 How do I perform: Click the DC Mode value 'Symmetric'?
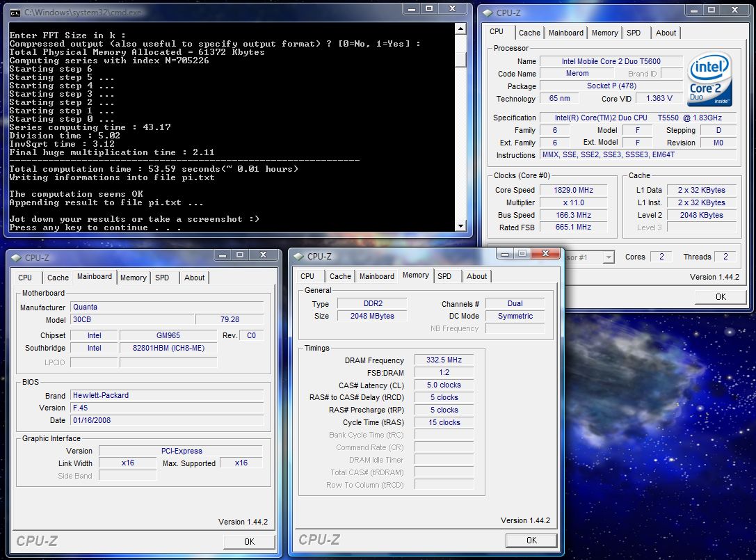pos(515,316)
